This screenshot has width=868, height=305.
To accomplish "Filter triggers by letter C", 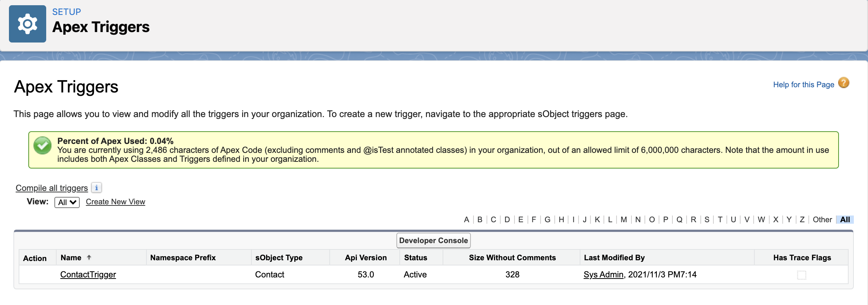I will tap(493, 220).
